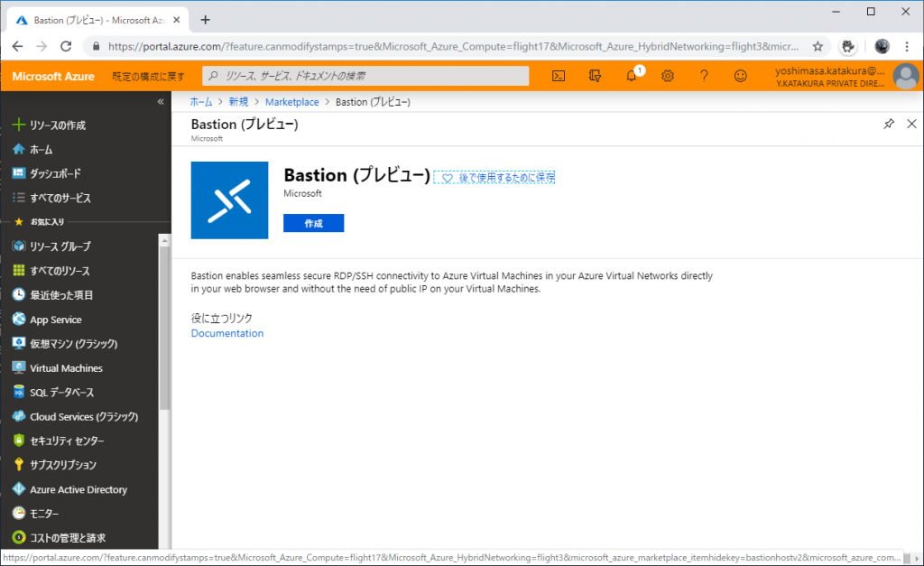Click 後で使用するために保存 heart link
The height and width of the screenshot is (566, 924).
pyautogui.click(x=494, y=178)
